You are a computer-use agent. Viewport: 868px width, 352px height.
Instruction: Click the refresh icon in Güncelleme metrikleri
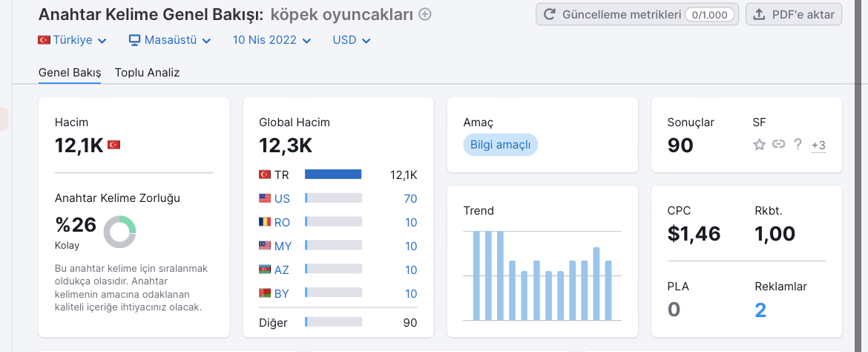(x=550, y=14)
